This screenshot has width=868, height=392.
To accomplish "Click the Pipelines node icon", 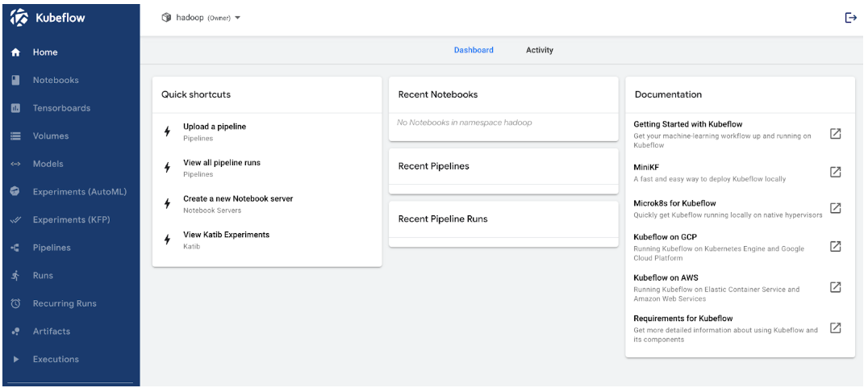I will (15, 248).
